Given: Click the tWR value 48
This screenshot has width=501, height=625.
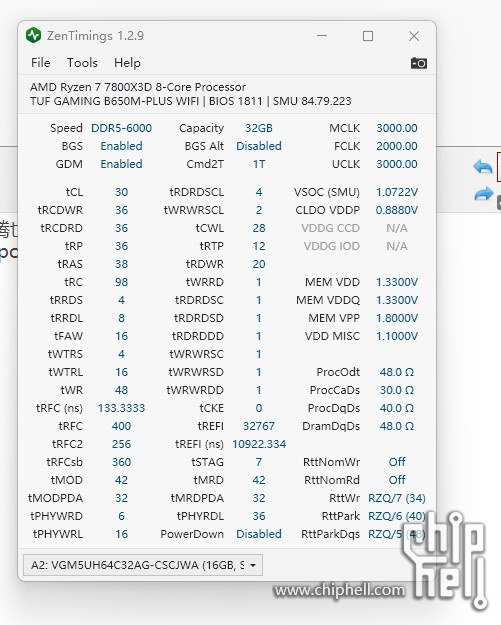Looking at the screenshot, I should pyautogui.click(x=122, y=390).
